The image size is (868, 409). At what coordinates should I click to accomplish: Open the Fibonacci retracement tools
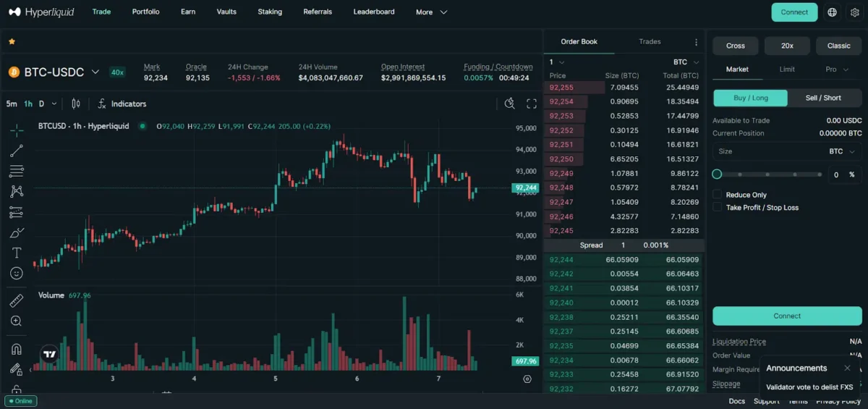point(16,172)
